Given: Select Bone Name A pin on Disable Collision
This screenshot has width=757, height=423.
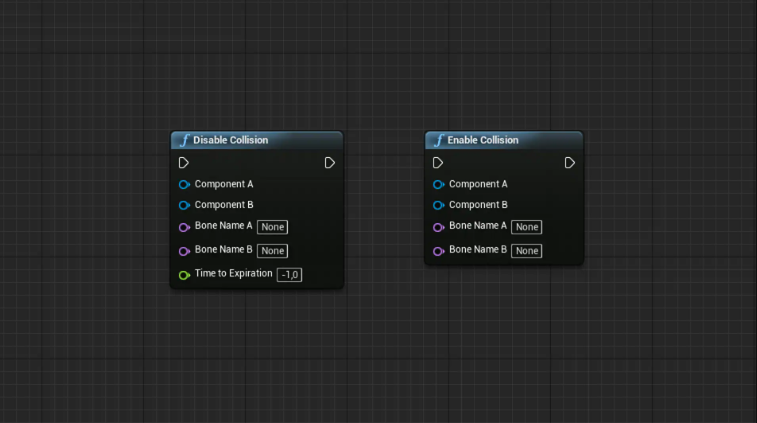Looking at the screenshot, I should click(x=184, y=227).
